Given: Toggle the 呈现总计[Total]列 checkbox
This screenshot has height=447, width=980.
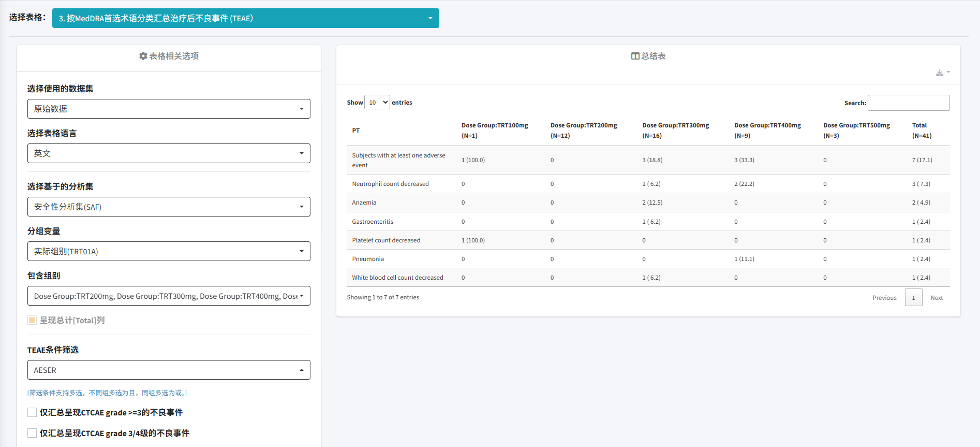Looking at the screenshot, I should 32,320.
